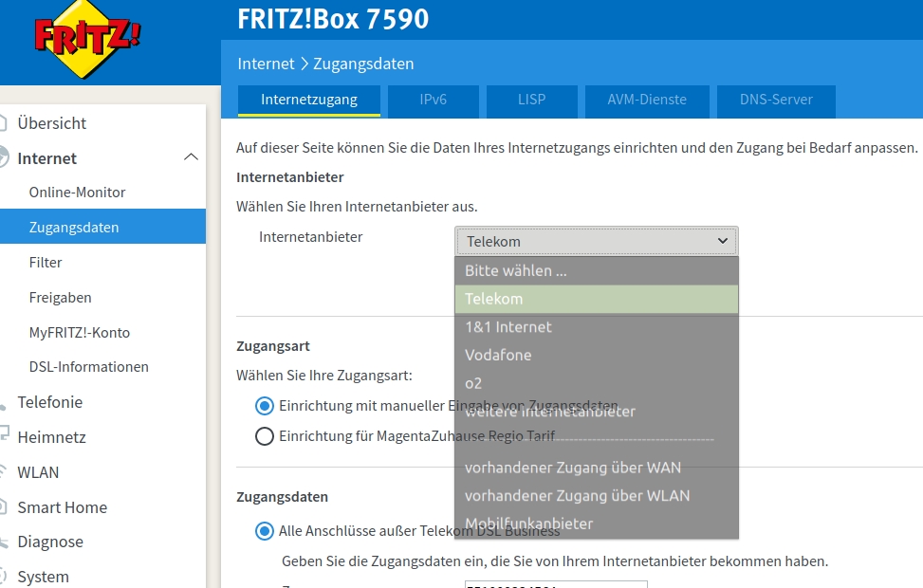This screenshot has height=588, width=923.
Task: Switch to the IPv6 tab
Action: tap(433, 100)
